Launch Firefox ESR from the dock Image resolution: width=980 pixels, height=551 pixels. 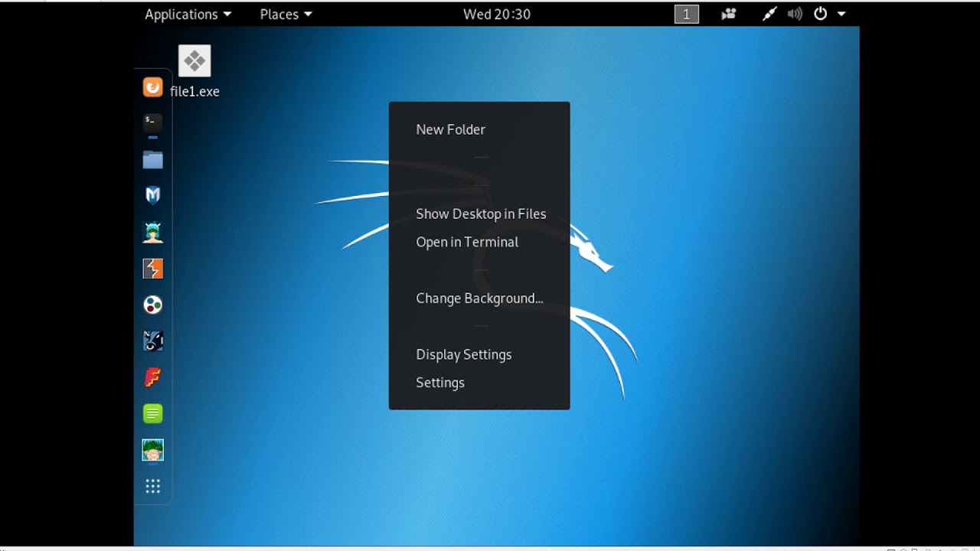click(153, 87)
